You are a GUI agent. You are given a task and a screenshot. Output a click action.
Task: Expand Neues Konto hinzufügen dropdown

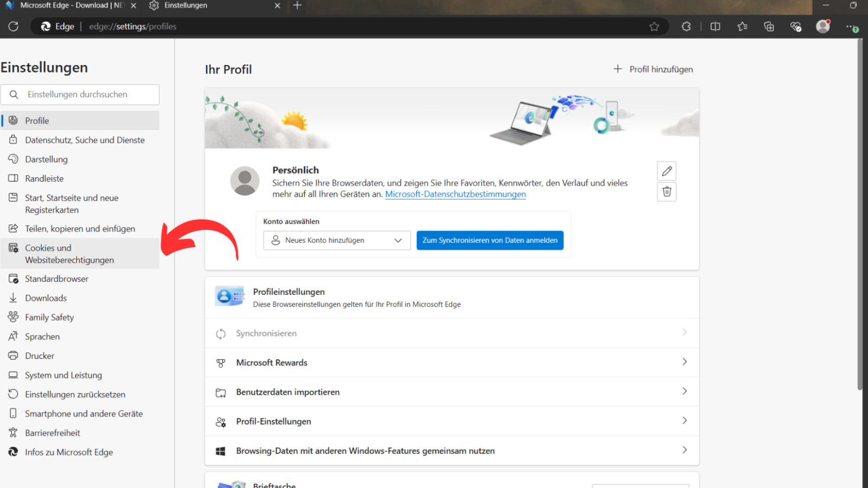(337, 240)
